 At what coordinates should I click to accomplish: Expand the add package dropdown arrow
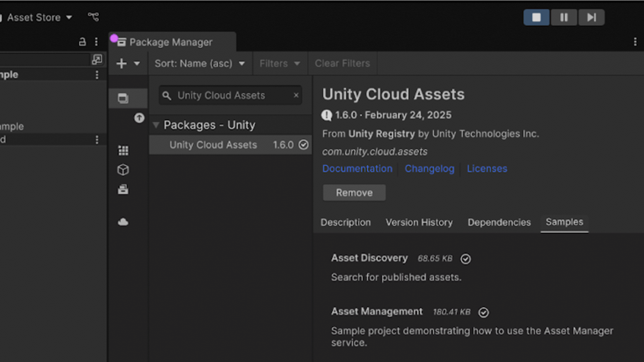(x=137, y=63)
